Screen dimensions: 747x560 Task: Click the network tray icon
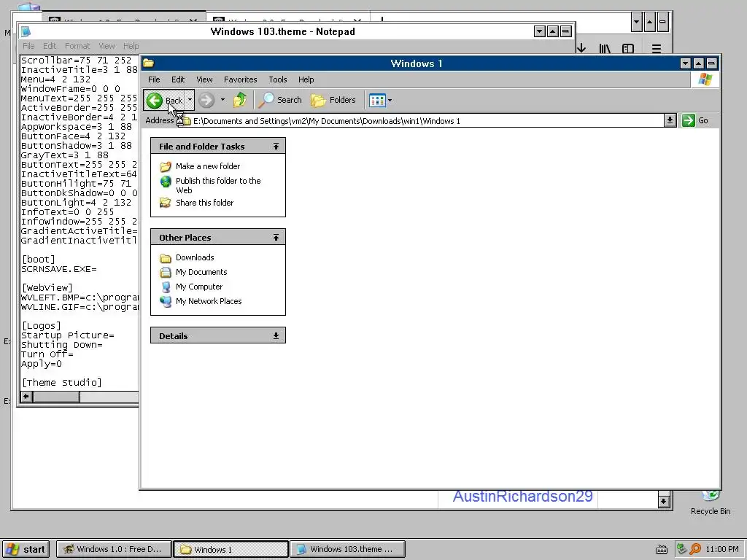682,549
